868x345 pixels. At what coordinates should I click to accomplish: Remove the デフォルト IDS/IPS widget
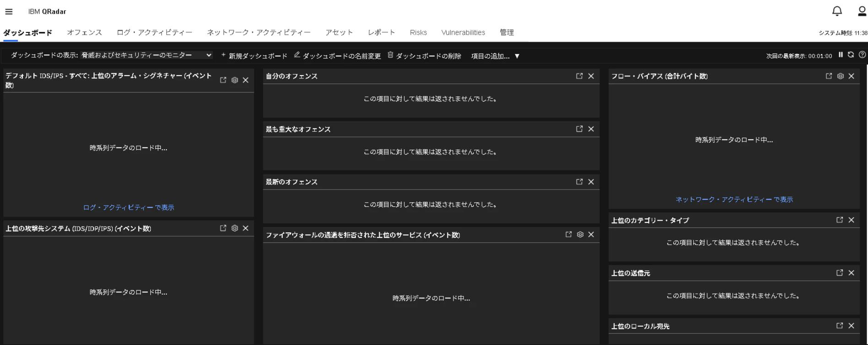coord(246,80)
